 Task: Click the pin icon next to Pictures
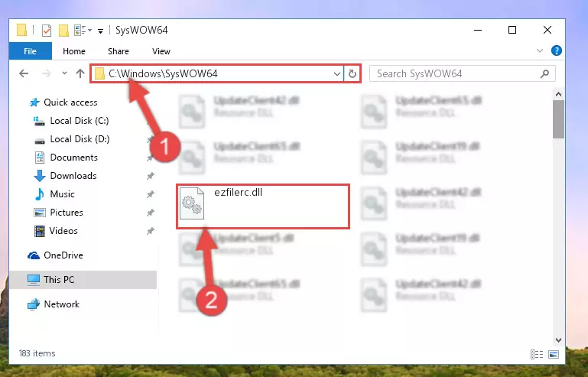[x=150, y=213]
